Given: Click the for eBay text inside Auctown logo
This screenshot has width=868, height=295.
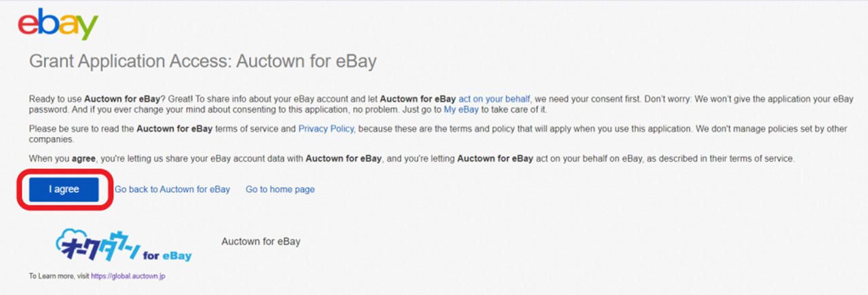Looking at the screenshot, I should click(167, 256).
